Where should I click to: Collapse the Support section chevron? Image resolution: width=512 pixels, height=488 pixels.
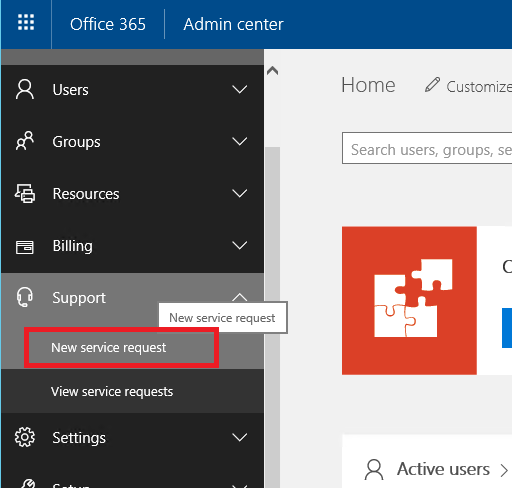click(x=240, y=297)
